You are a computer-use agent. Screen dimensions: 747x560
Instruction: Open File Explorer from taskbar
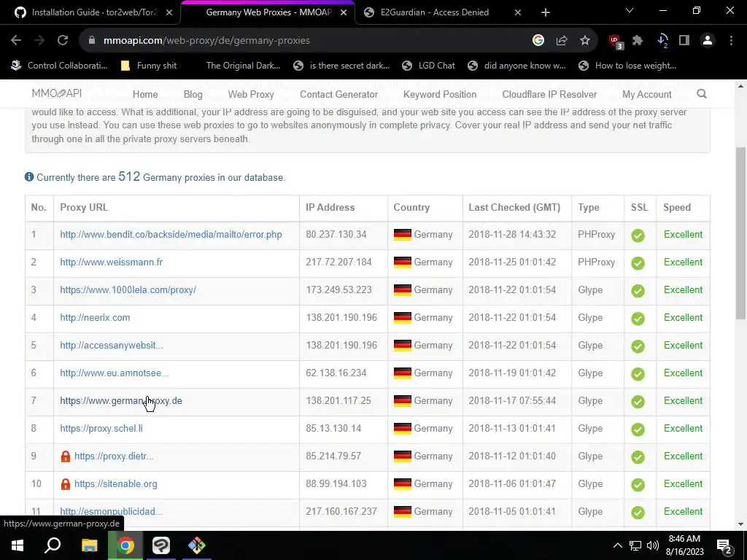(x=90, y=545)
